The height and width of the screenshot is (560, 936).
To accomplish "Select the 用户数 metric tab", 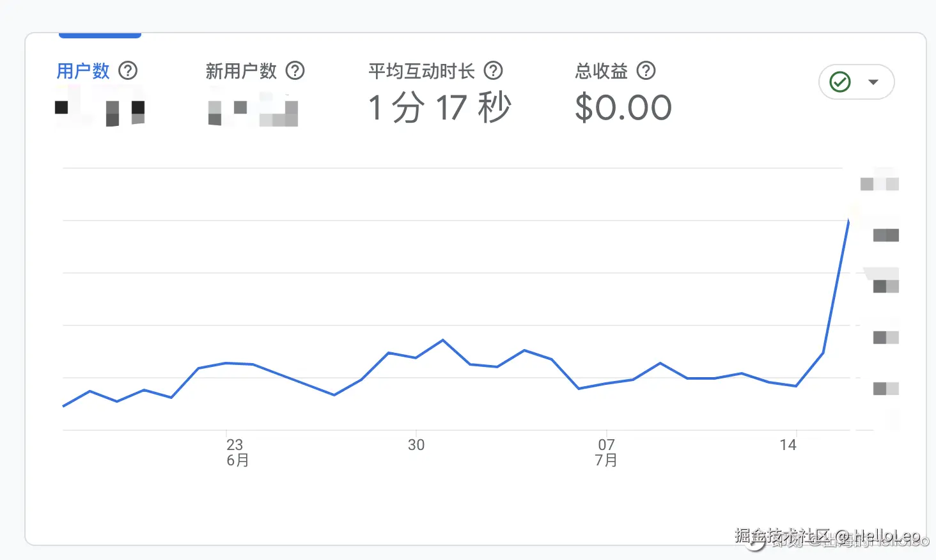I will click(x=82, y=71).
